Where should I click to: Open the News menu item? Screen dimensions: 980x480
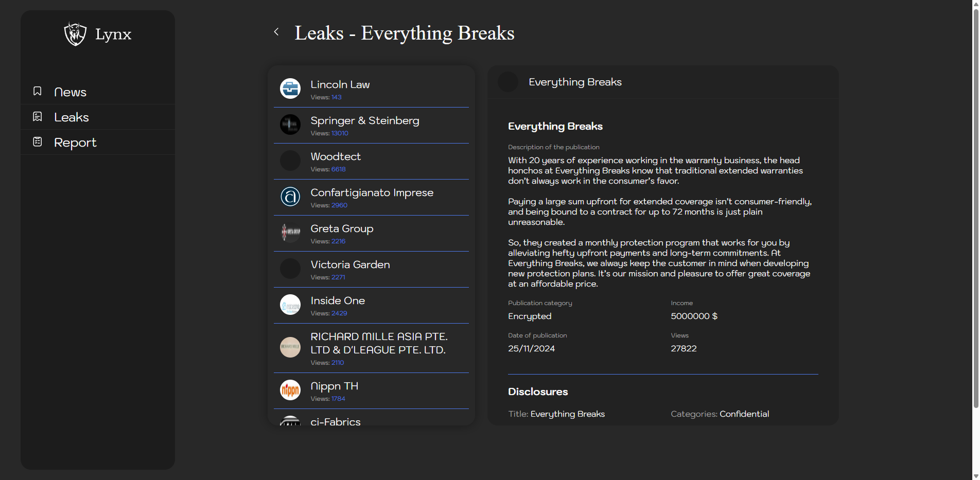click(70, 92)
